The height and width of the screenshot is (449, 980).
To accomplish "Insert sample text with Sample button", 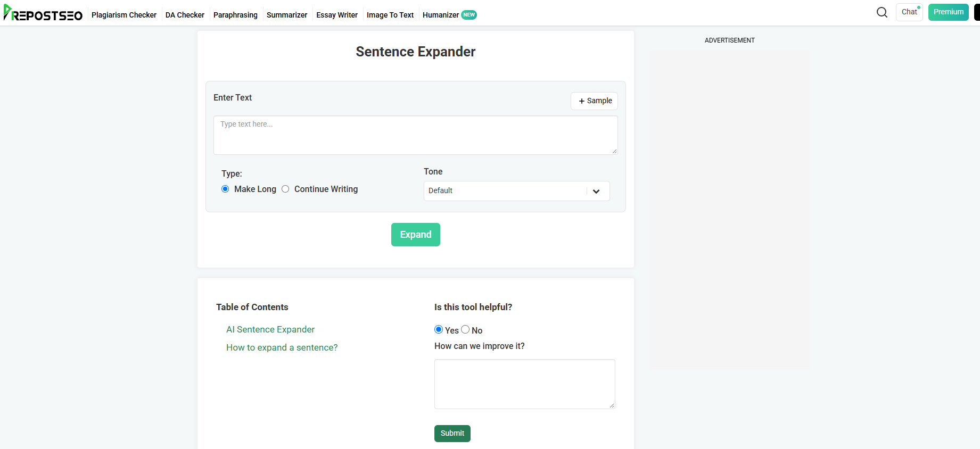I will point(595,101).
